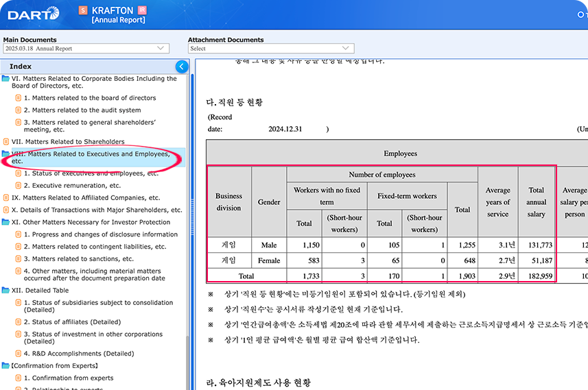Click the Female row total 648 cell

tap(462, 260)
